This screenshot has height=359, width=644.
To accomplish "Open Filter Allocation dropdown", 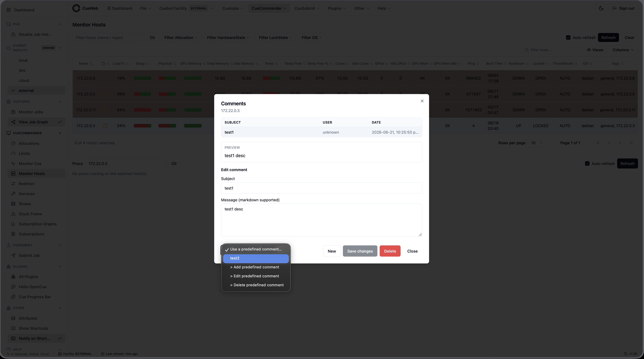I will point(181,37).
